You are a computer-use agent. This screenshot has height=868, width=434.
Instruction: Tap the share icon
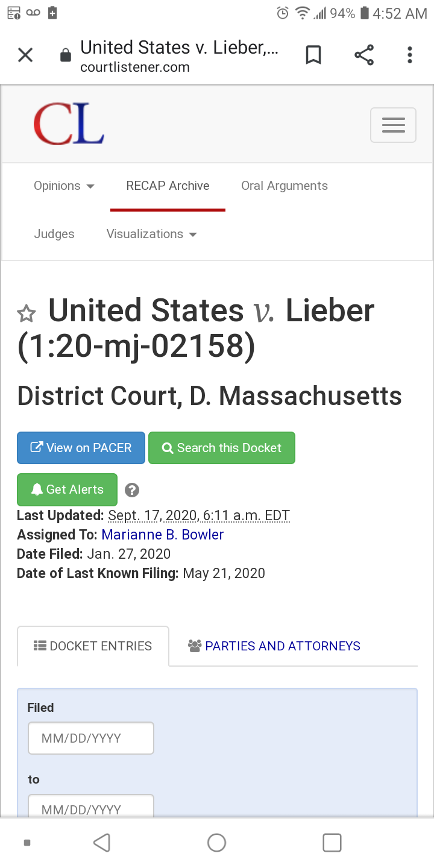[364, 55]
